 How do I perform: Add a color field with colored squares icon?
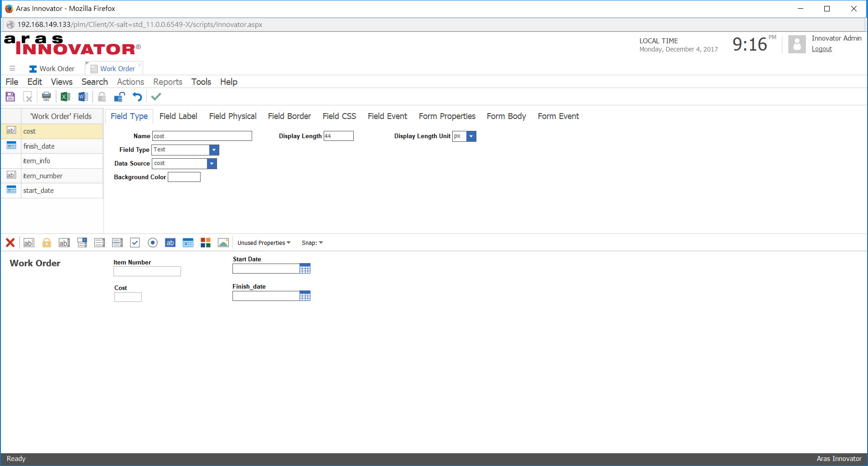pyautogui.click(x=206, y=243)
